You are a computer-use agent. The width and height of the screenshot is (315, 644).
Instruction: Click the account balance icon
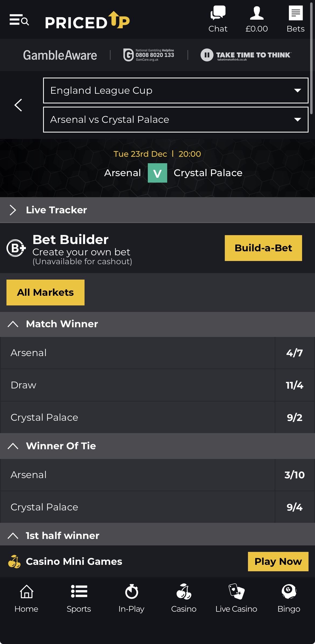click(x=257, y=13)
